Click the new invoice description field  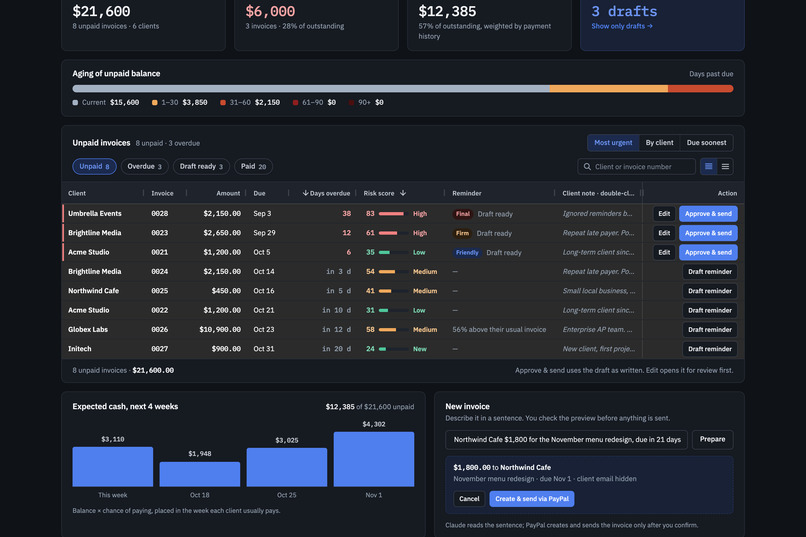click(x=566, y=439)
